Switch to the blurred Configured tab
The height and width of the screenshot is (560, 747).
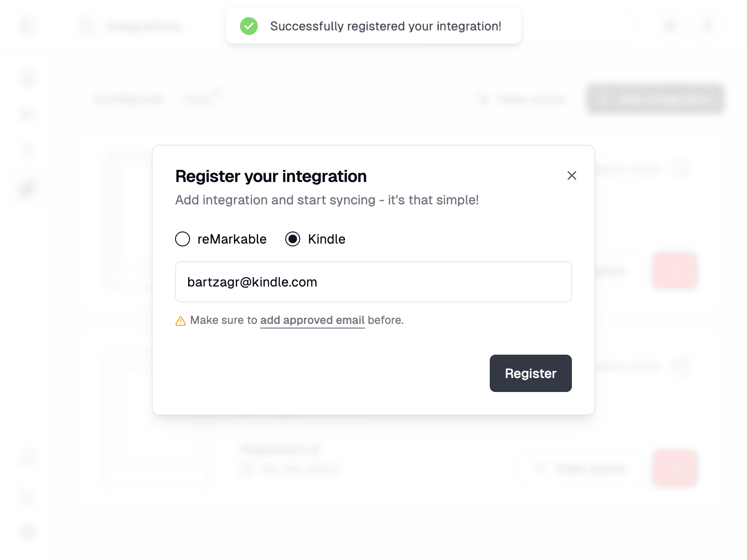click(128, 99)
